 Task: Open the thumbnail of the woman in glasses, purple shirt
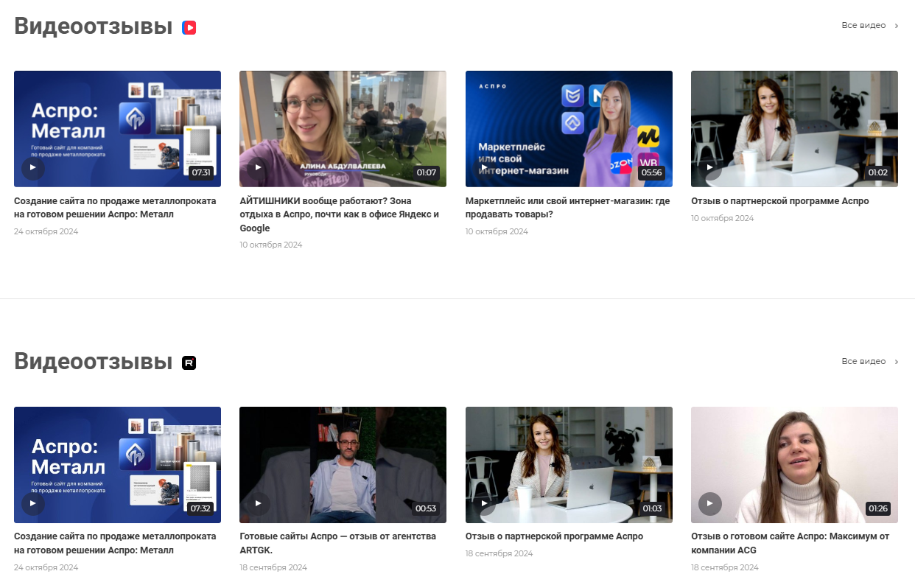(x=343, y=129)
